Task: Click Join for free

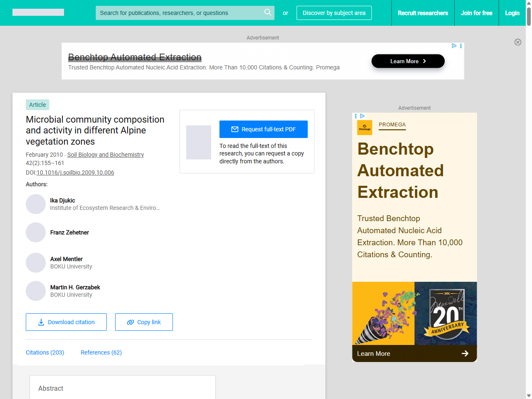Action: click(476, 13)
